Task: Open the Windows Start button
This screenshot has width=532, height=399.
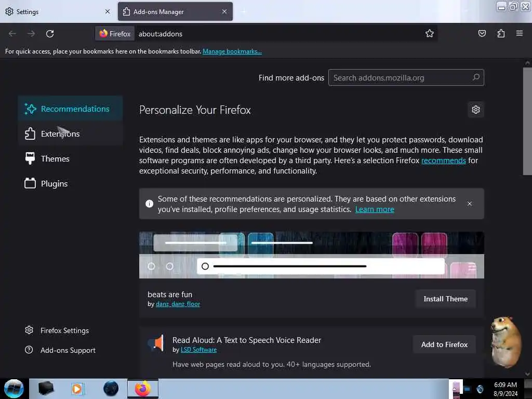Action: 14,389
